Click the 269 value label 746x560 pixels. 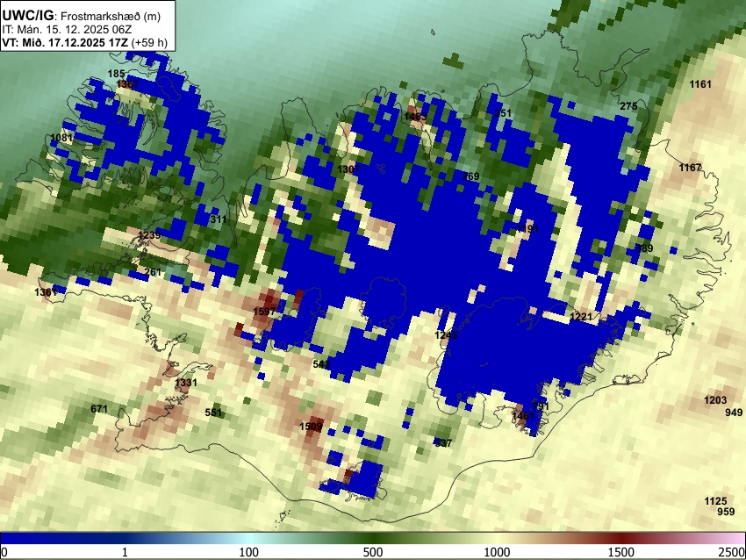tap(470, 176)
